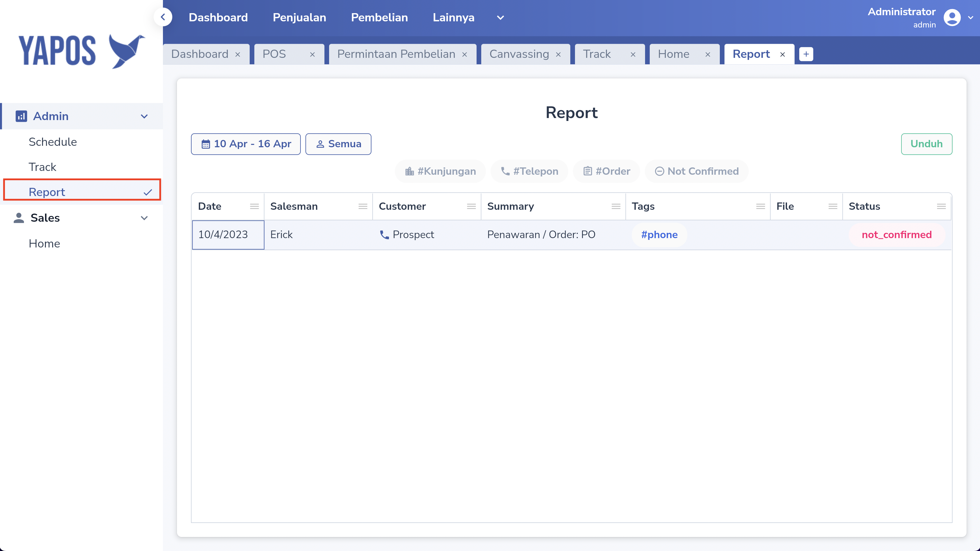Expand the Lainnya menu chevron
This screenshot has height=551, width=980.
500,18
